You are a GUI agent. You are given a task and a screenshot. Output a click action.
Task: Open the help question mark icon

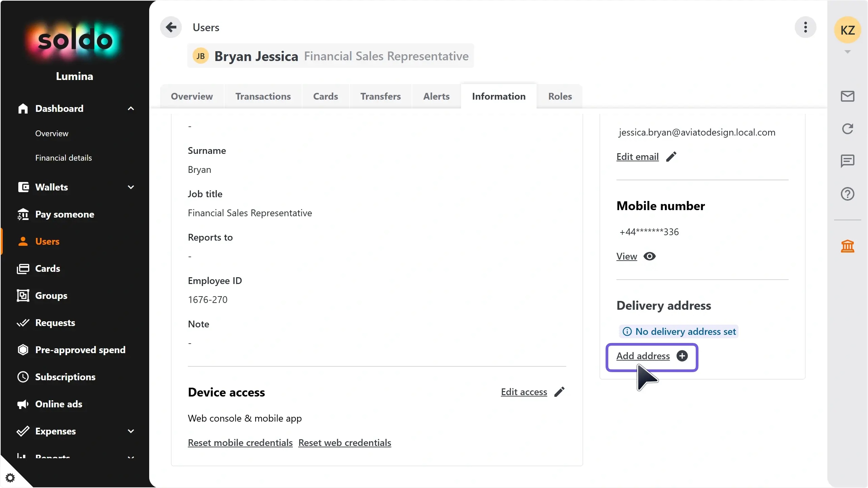(x=847, y=194)
